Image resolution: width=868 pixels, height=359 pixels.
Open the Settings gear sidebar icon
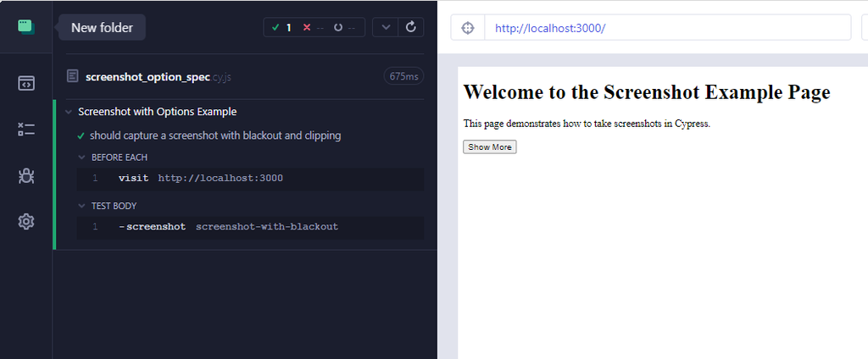pos(26,222)
